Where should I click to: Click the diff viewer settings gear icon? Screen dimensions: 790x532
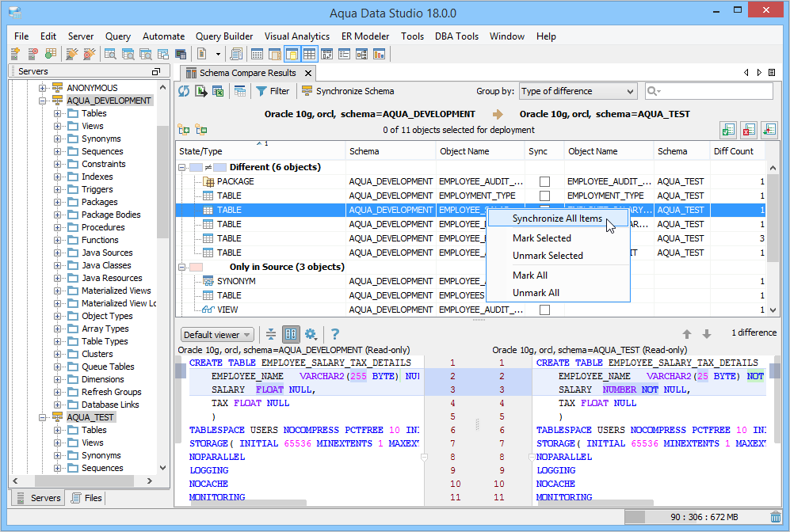point(311,334)
